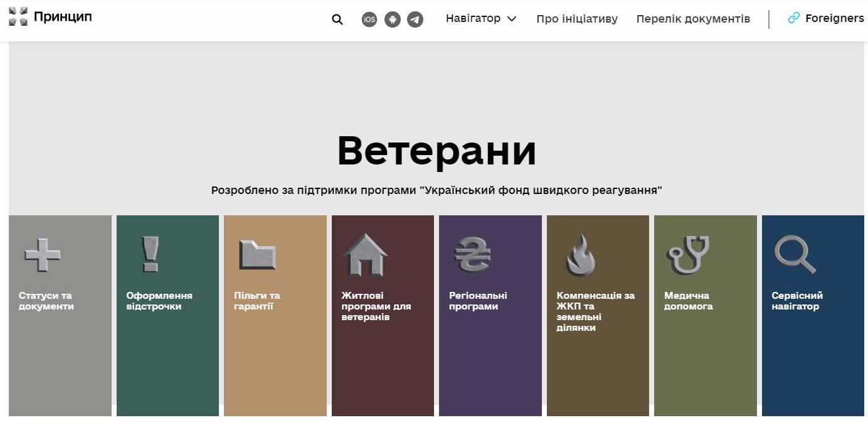Image resolution: width=868 pixels, height=425 pixels.
Task: Click the magnifier icon in Сервісний навігатор tile
Action: pyautogui.click(x=795, y=255)
